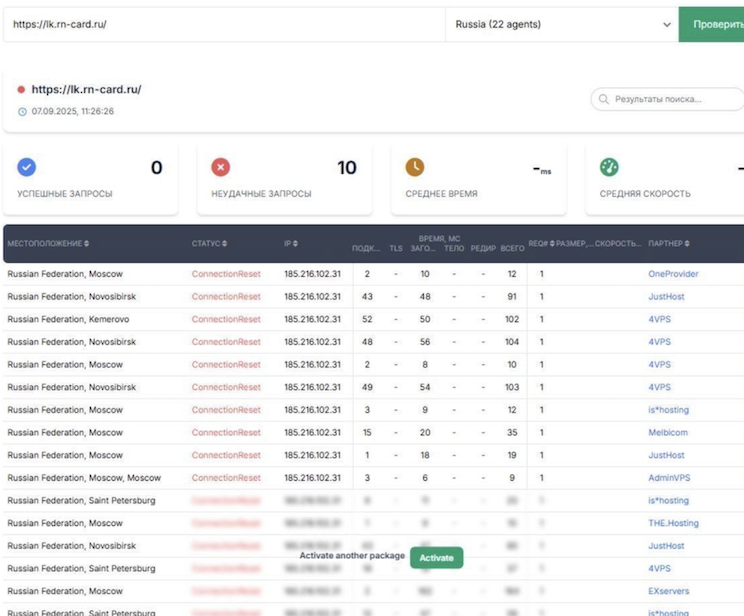The image size is (744, 616).
Task: Open the EXservers partner link
Action: (x=670, y=591)
